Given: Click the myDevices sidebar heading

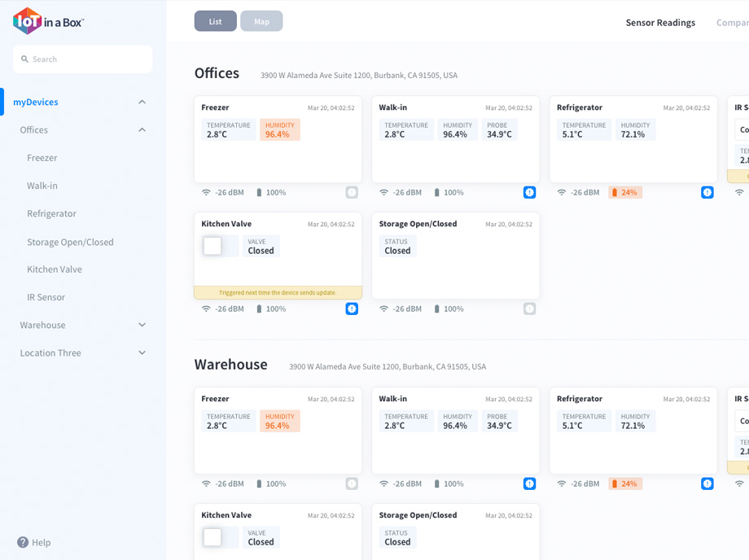Looking at the screenshot, I should (35, 103).
